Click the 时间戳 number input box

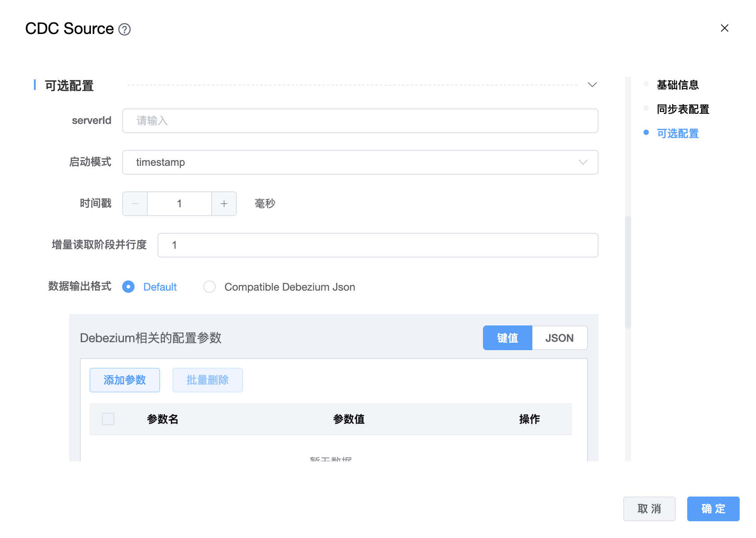pos(180,204)
